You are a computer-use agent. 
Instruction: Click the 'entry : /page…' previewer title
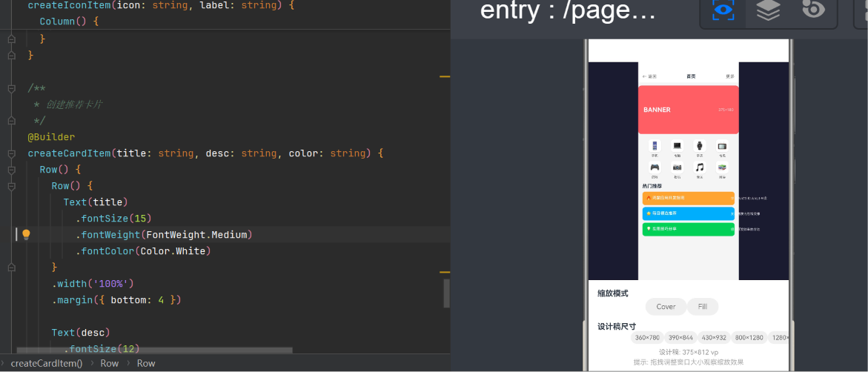point(568,10)
